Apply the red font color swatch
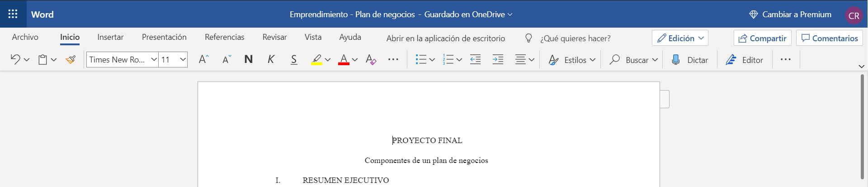868x187 pixels. (344, 60)
